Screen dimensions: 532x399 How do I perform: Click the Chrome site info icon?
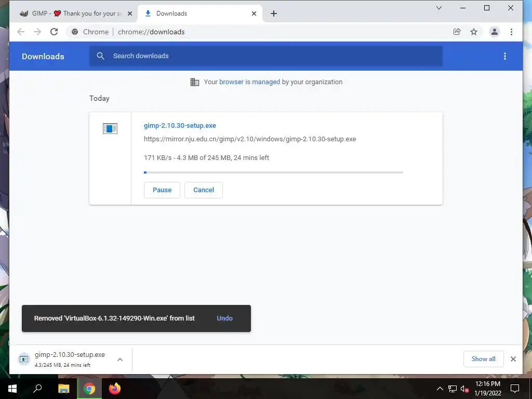point(75,32)
